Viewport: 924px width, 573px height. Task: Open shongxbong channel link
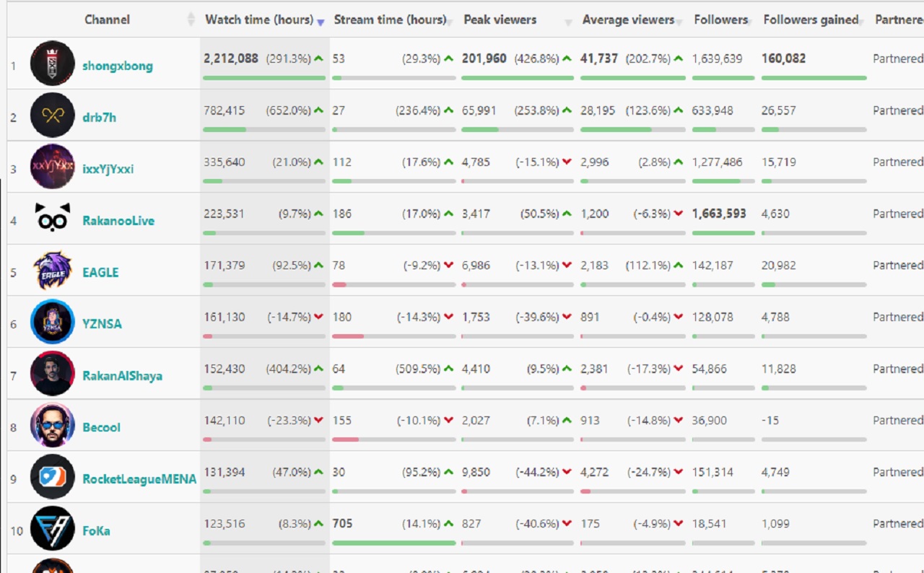[x=118, y=66]
